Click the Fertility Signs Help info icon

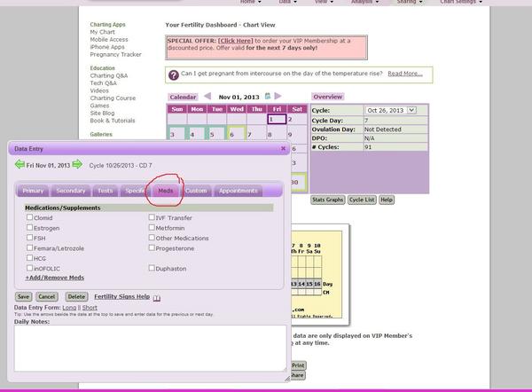pos(157,298)
